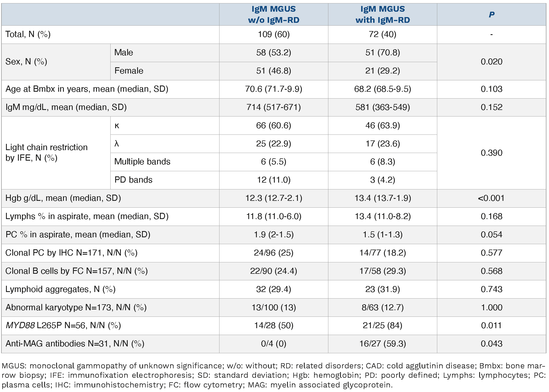Select the "Total, N (%)" row label
The image size is (549, 392).
(28, 34)
